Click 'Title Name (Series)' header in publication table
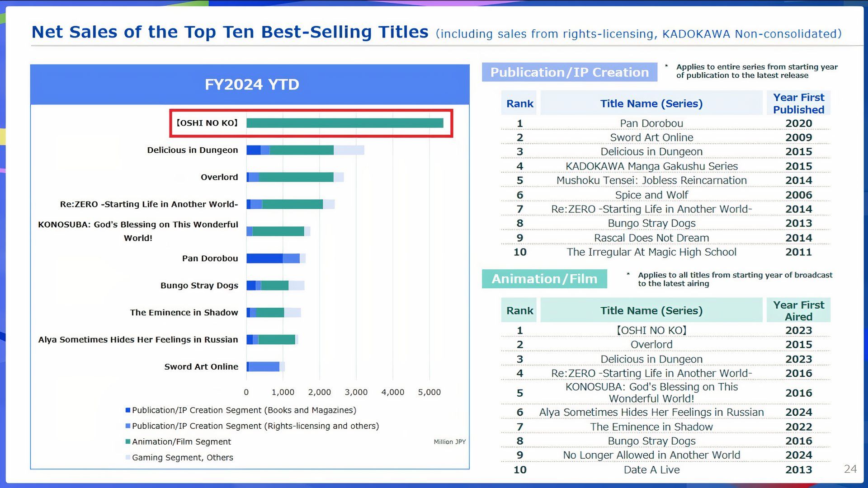The width and height of the screenshot is (868, 488). (x=651, y=103)
